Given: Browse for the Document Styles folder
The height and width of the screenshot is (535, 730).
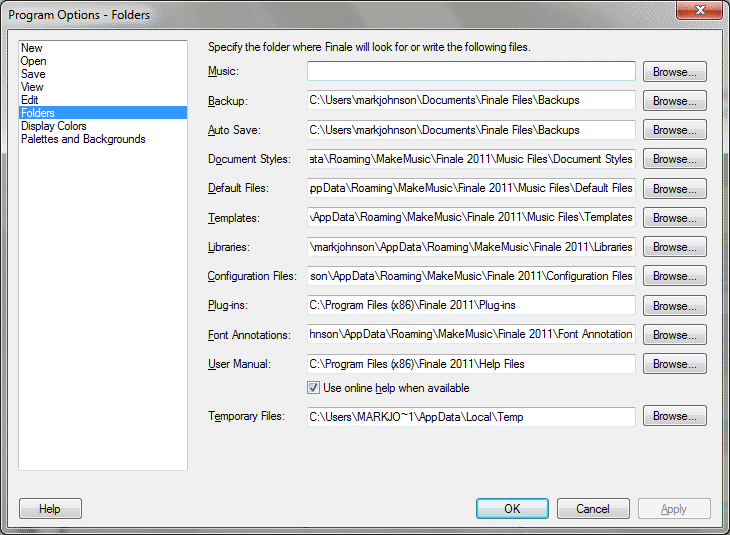Looking at the screenshot, I should pos(675,159).
